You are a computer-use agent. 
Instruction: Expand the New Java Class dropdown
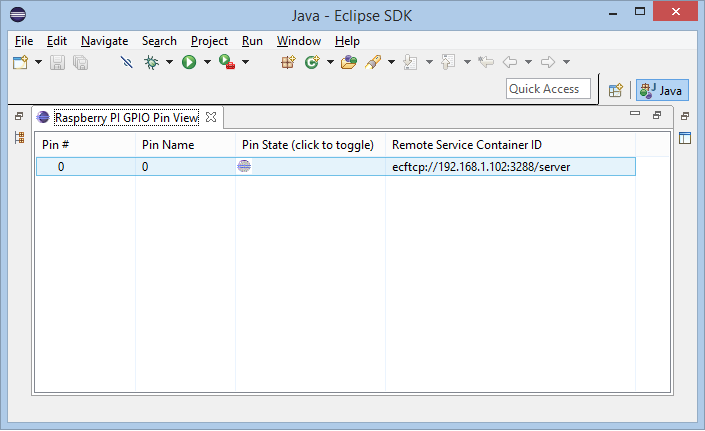tap(330, 62)
